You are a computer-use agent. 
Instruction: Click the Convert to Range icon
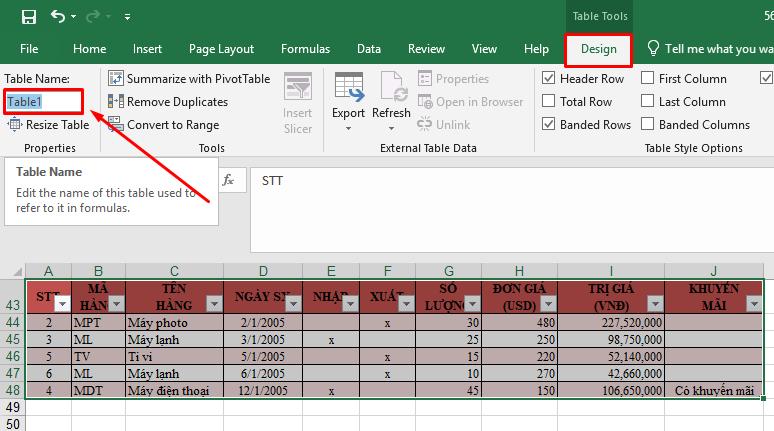pos(116,125)
